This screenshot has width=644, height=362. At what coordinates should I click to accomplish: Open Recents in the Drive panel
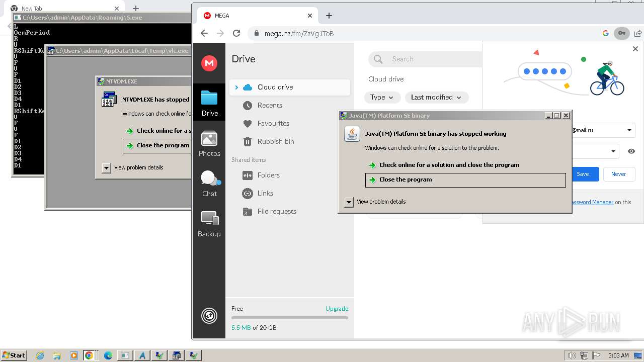pyautogui.click(x=270, y=105)
